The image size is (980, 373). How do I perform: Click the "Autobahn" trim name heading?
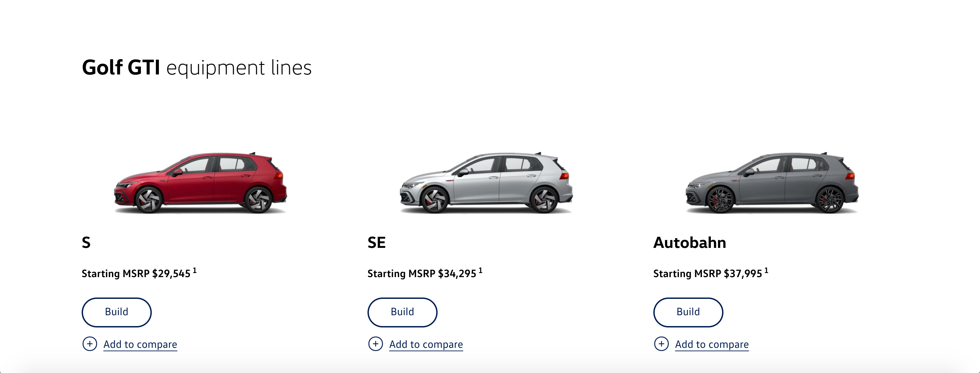tap(689, 242)
